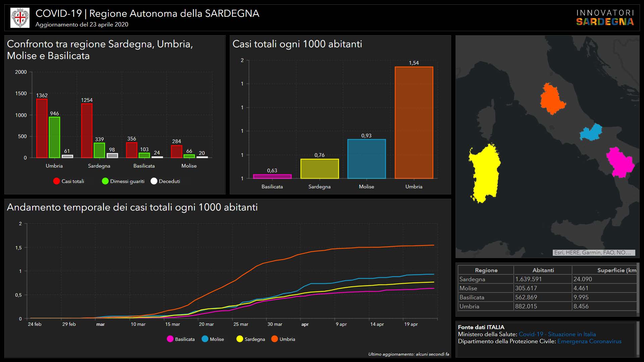Screen dimensions: 644x362
Task: Toggle Casi totali red legend marker
Action: (56, 181)
